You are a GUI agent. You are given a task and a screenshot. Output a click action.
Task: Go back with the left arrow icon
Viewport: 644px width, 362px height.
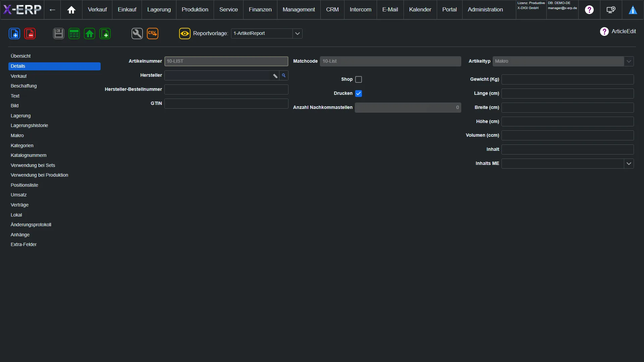52,10
